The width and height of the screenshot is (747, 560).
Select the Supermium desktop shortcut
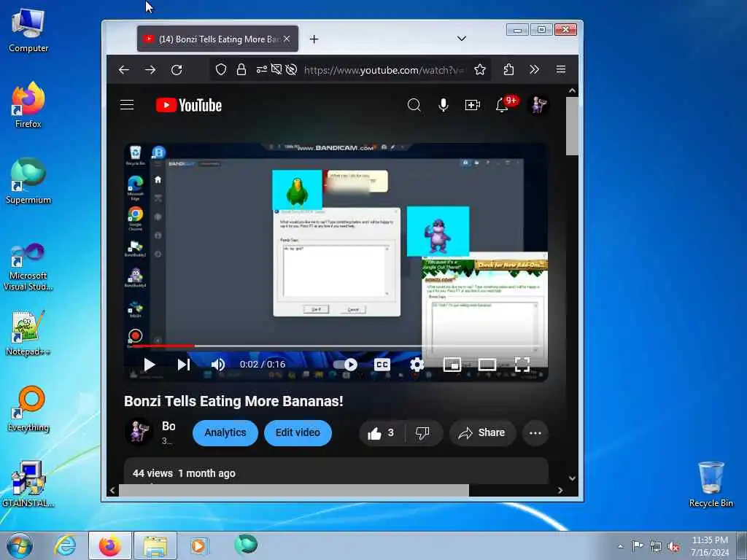click(28, 181)
